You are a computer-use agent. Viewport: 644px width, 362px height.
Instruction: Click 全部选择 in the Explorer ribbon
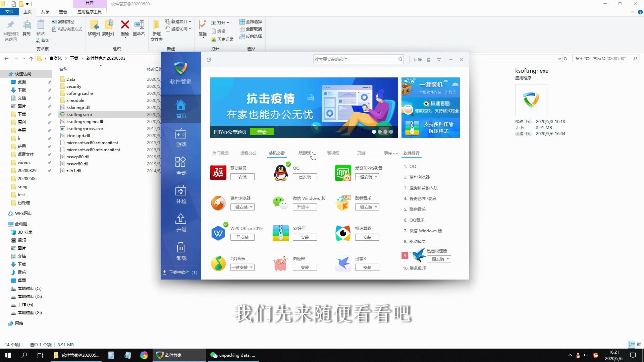pos(251,21)
